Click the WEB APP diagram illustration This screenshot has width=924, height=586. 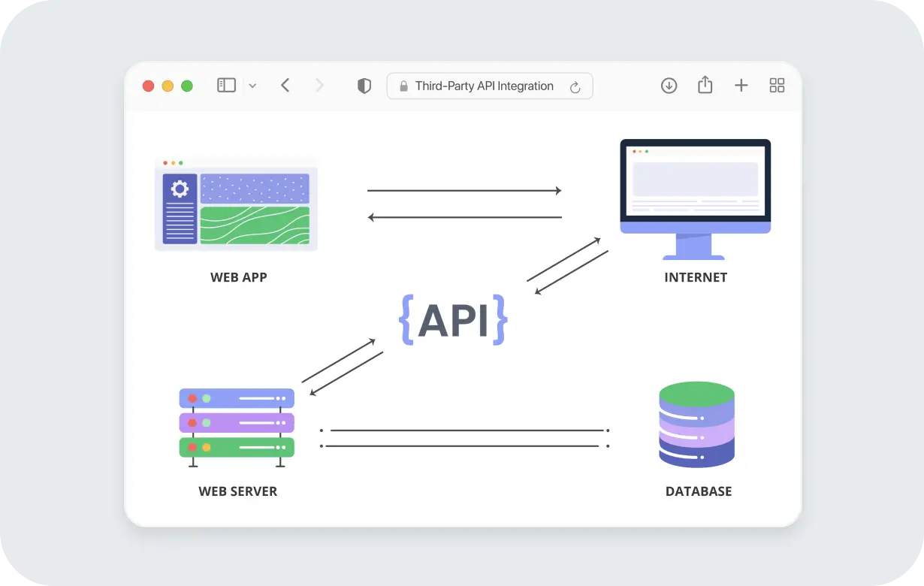[x=237, y=204]
